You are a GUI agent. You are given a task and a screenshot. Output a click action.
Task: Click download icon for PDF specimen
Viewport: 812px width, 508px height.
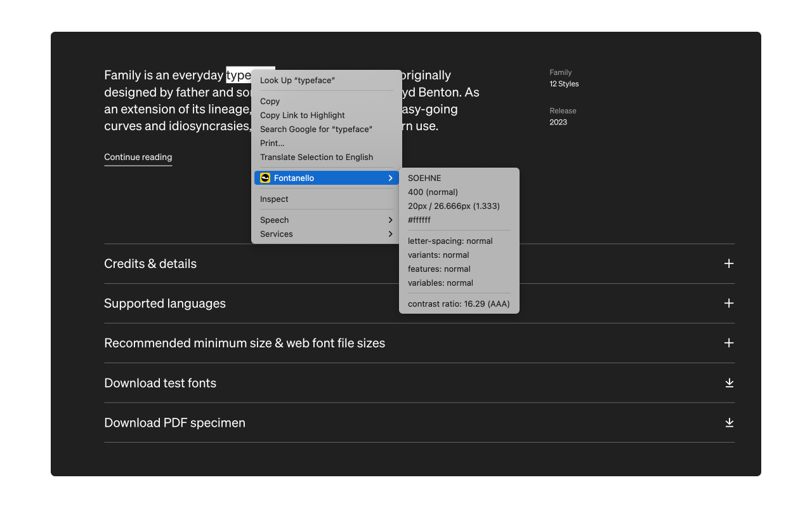click(729, 423)
